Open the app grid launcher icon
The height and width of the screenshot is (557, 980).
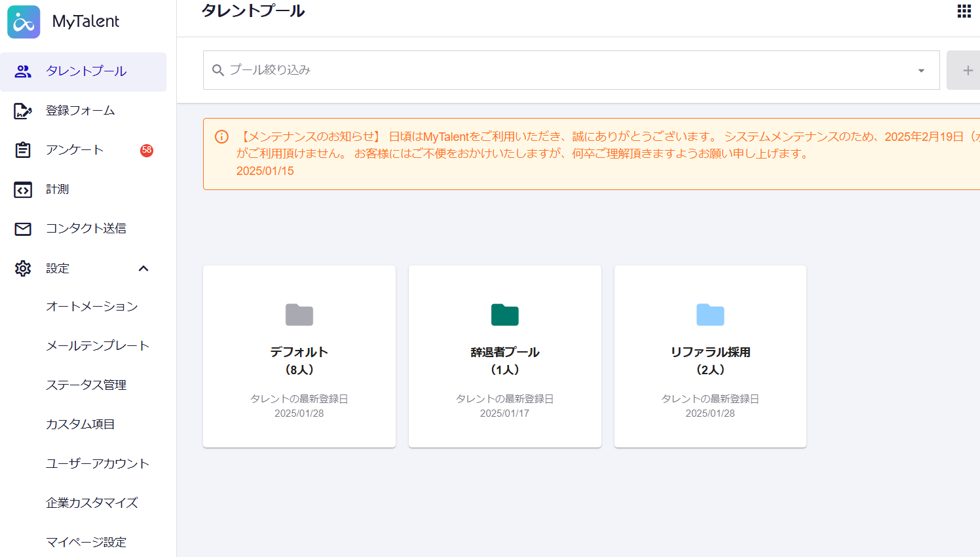point(964,11)
